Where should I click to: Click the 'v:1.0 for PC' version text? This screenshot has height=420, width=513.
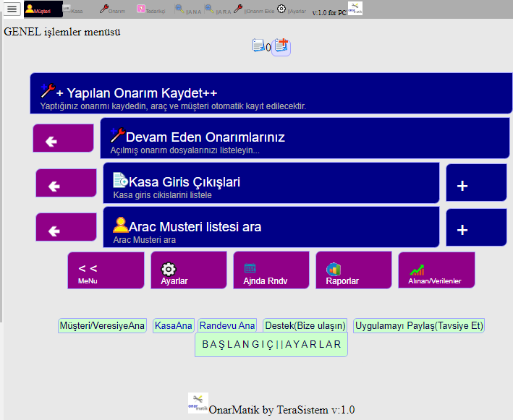coord(329,13)
